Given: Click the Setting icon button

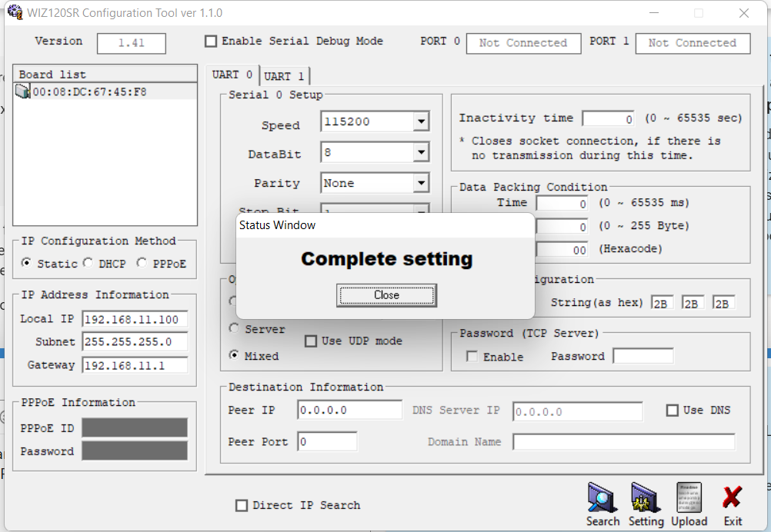Looking at the screenshot, I should pos(646,504).
